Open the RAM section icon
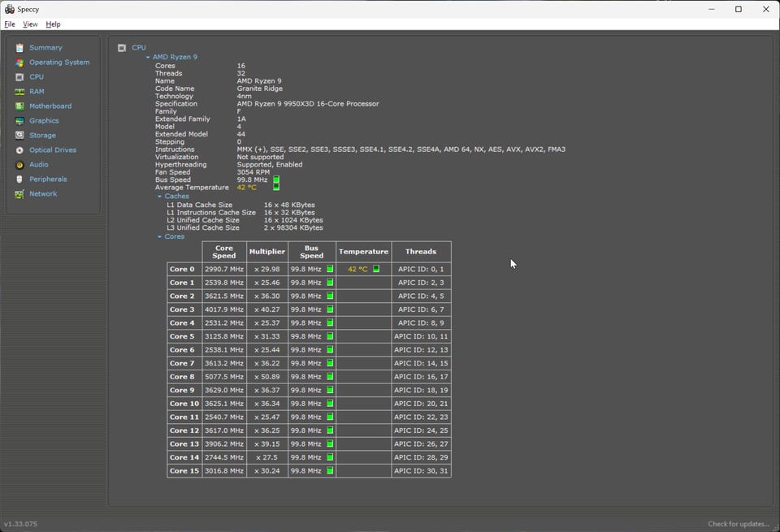 [19, 92]
